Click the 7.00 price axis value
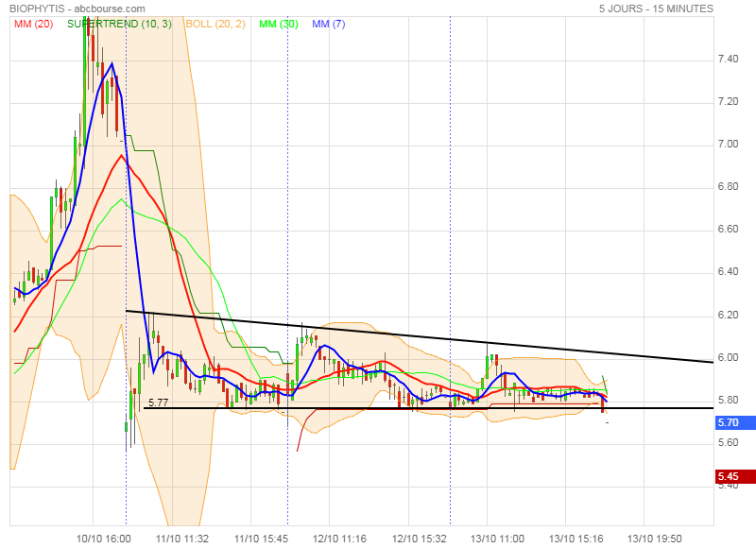Viewport: 756px width, 548px height. click(x=728, y=144)
